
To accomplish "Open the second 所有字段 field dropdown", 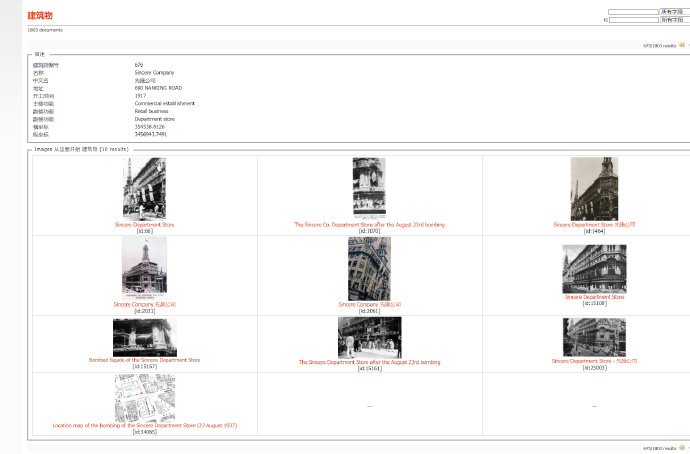I will (x=675, y=20).
